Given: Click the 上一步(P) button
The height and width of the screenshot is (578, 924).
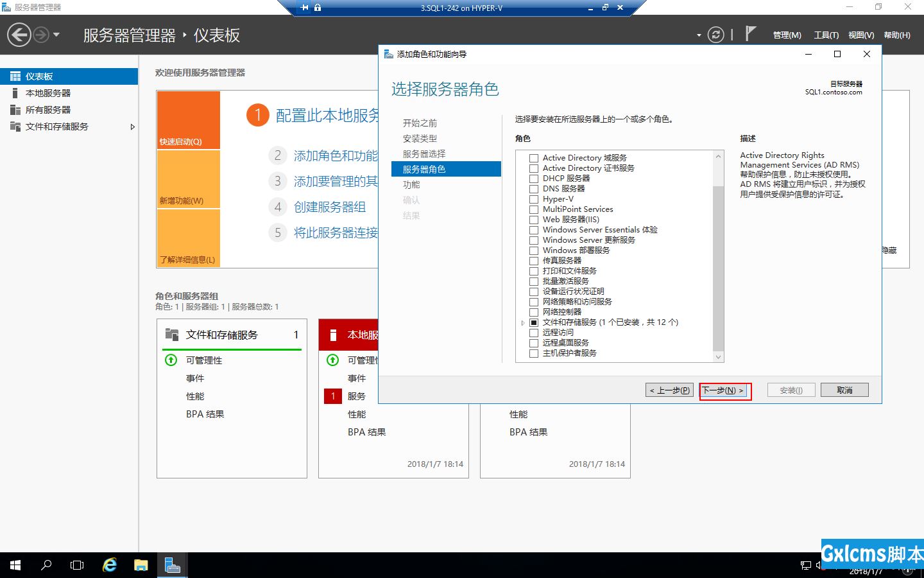Looking at the screenshot, I should point(670,390).
